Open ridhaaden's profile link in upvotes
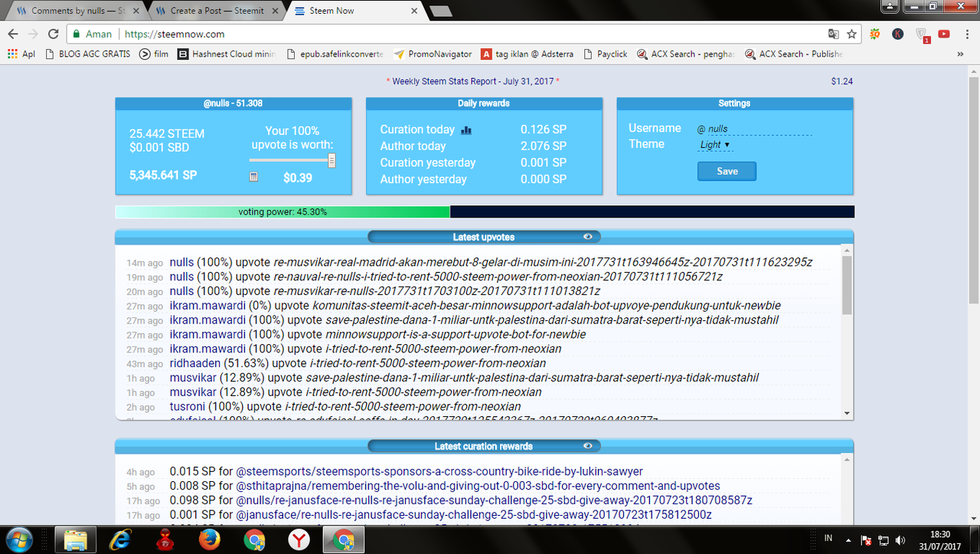The image size is (980, 554). click(195, 363)
